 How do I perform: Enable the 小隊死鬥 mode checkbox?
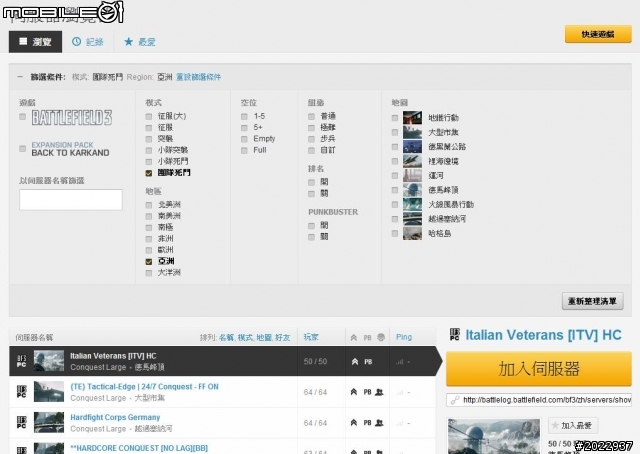click(149, 162)
